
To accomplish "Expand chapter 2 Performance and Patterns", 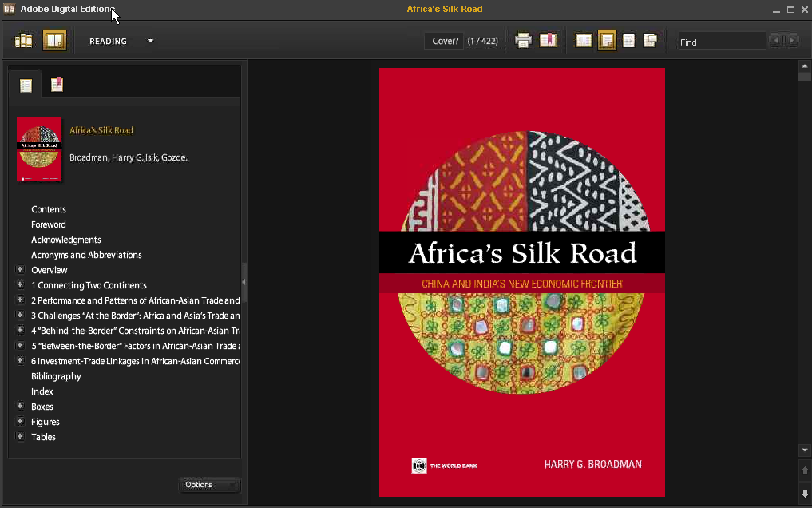I will click(x=20, y=300).
